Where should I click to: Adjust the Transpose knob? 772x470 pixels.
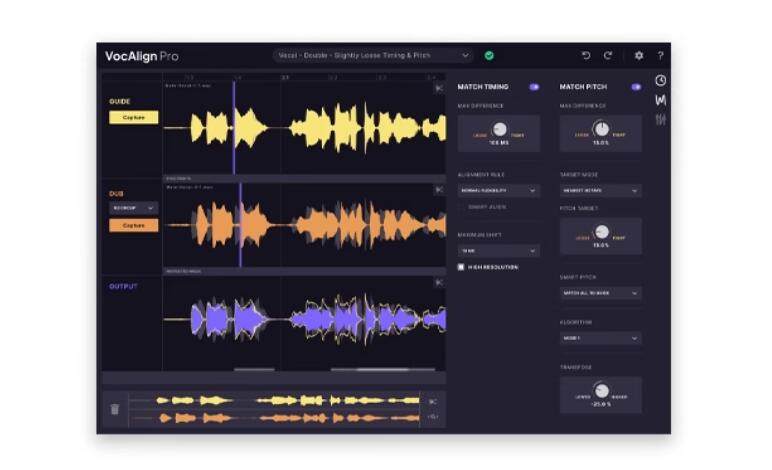(602, 390)
